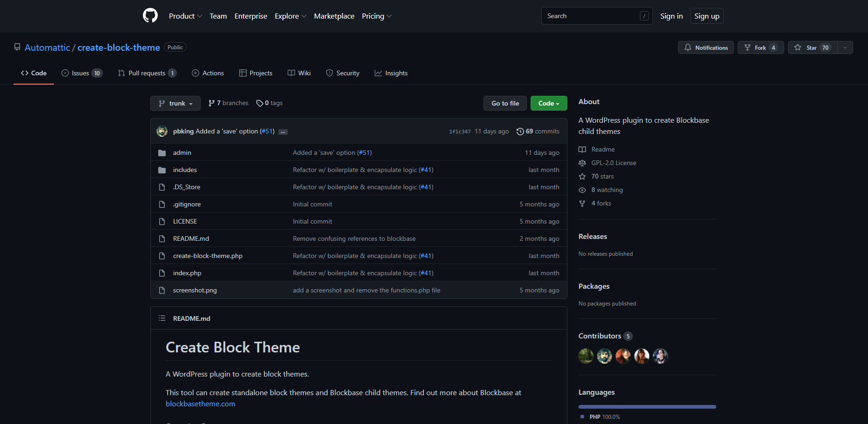Screen dimensions: 868x424
Task: Click the book icon beside Readme
Action: pos(582,150)
